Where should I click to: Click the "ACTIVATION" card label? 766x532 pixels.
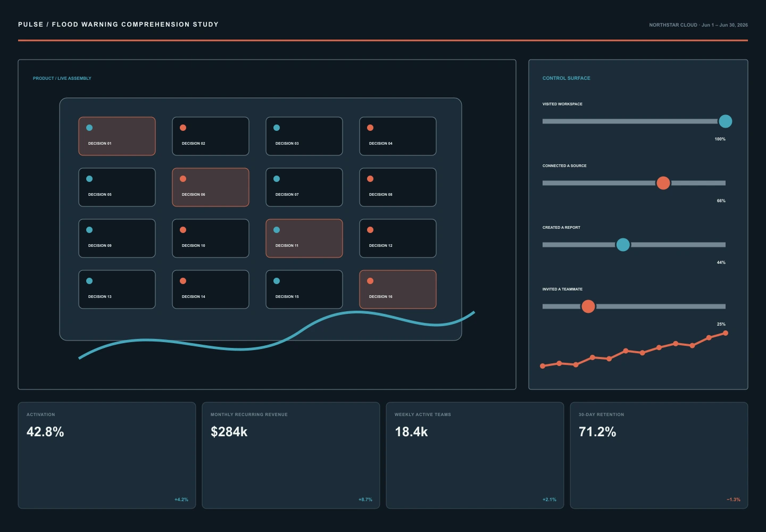point(41,414)
